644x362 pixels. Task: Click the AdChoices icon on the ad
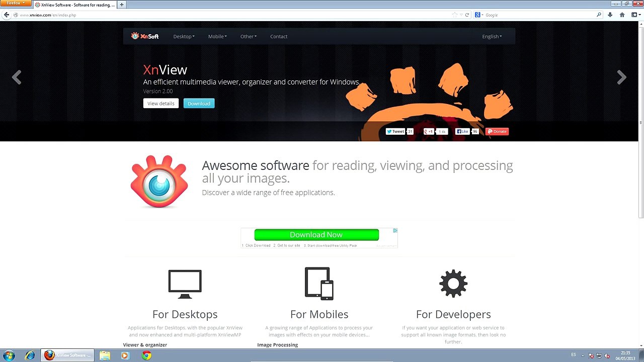[x=395, y=231]
